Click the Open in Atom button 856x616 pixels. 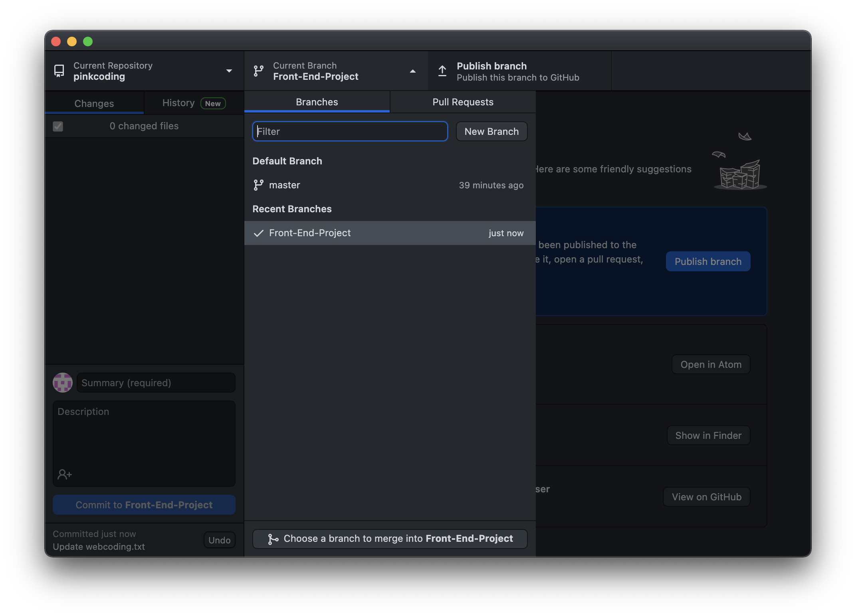711,364
